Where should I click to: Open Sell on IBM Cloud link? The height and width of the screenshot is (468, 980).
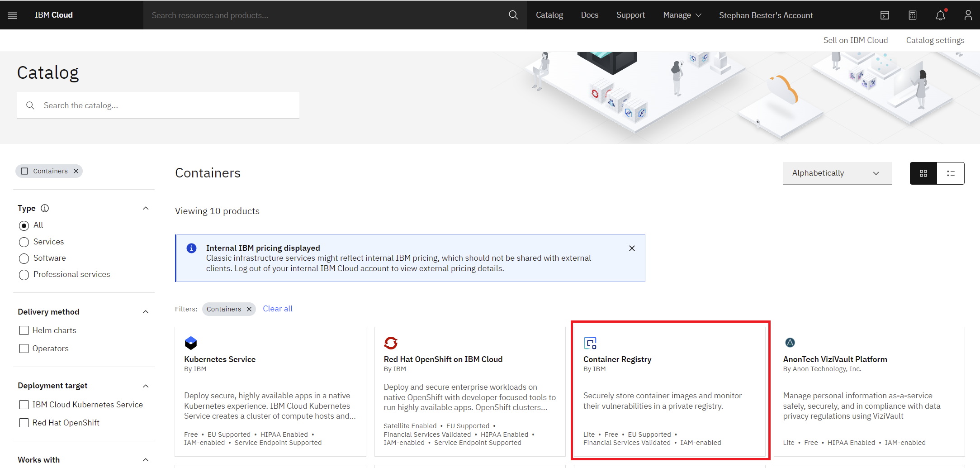pyautogui.click(x=856, y=40)
